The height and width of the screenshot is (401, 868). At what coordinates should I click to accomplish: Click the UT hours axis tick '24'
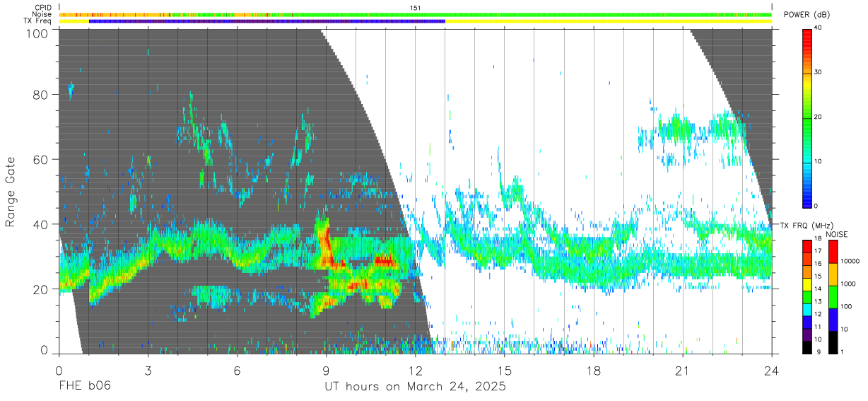click(x=772, y=371)
